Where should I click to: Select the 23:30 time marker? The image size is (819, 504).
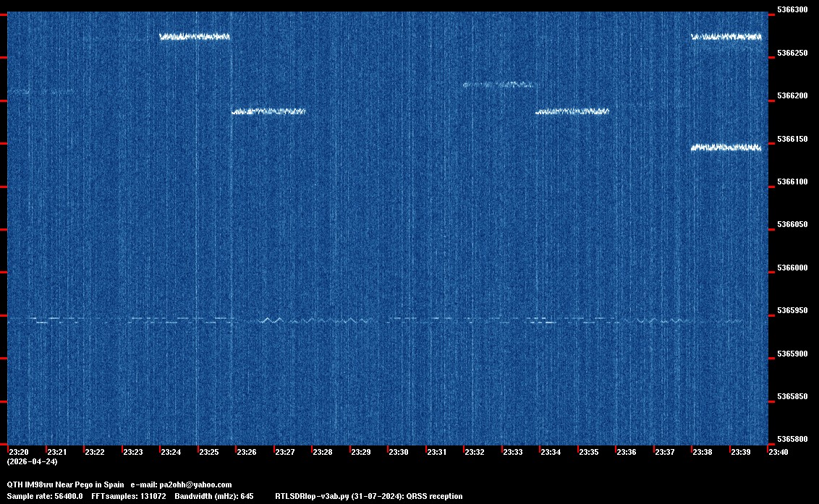coord(398,452)
